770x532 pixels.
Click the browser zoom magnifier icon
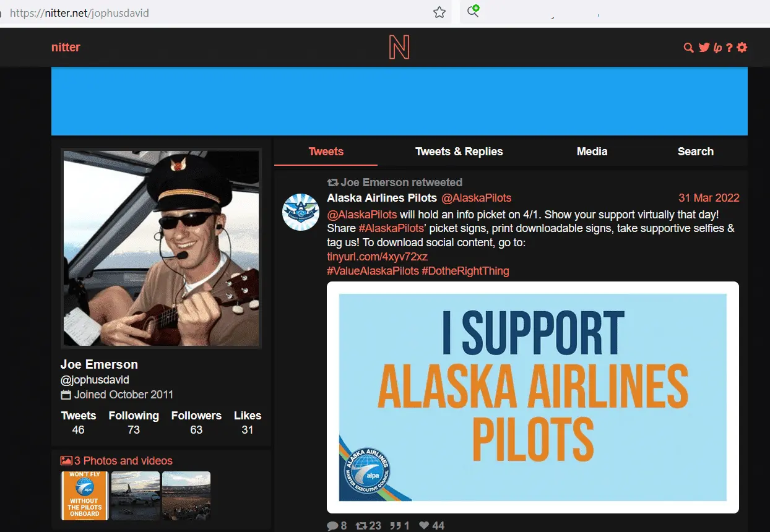tap(474, 11)
